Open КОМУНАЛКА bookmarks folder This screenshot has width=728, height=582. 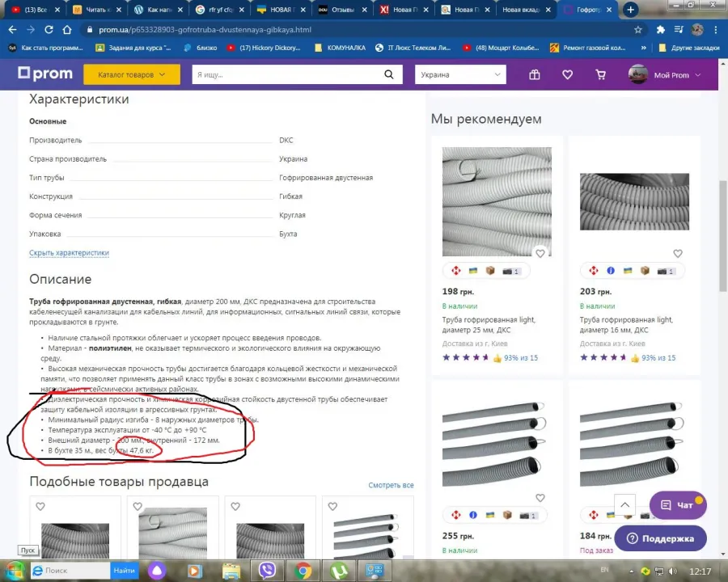[x=340, y=48]
